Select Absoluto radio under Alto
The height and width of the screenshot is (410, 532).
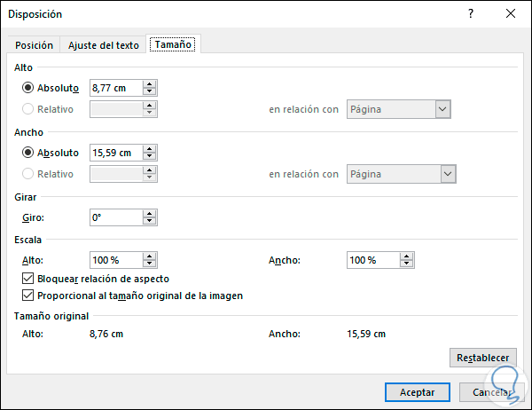pyautogui.click(x=28, y=88)
